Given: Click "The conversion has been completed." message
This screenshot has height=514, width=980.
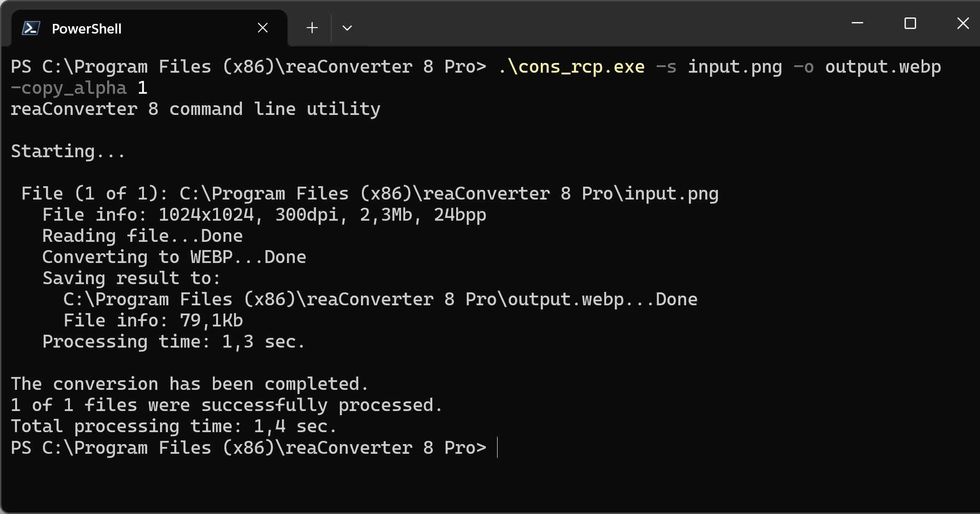Looking at the screenshot, I should [x=189, y=384].
